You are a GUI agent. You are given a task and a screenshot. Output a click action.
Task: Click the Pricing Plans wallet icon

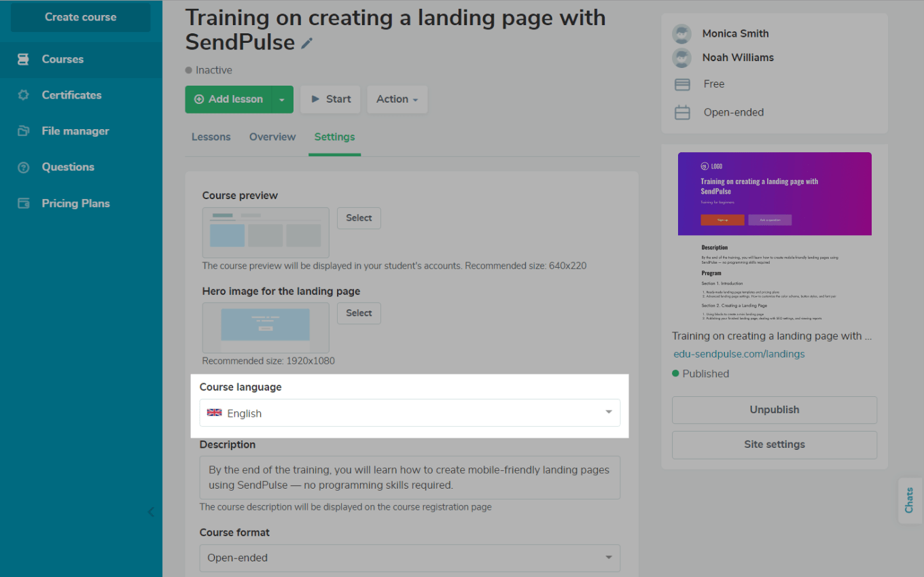23,203
